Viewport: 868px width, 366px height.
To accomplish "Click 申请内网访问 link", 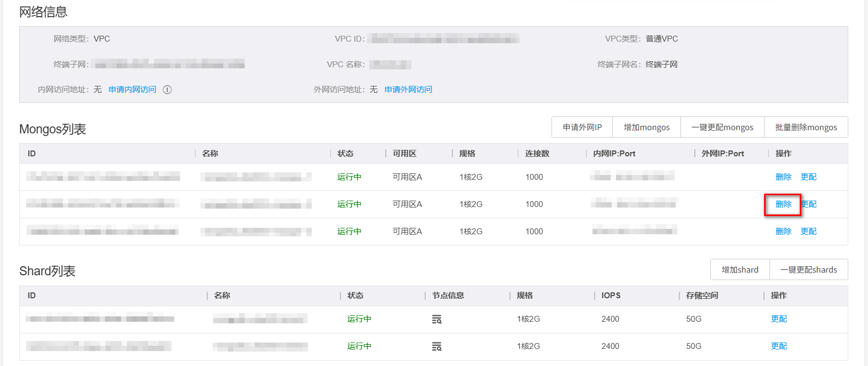I will (132, 90).
